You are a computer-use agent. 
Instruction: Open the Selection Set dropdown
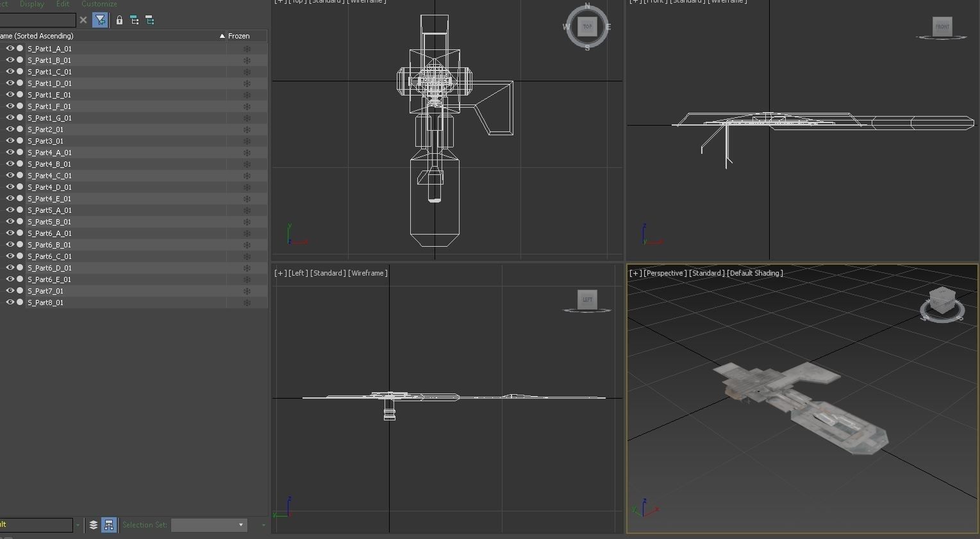tap(209, 525)
